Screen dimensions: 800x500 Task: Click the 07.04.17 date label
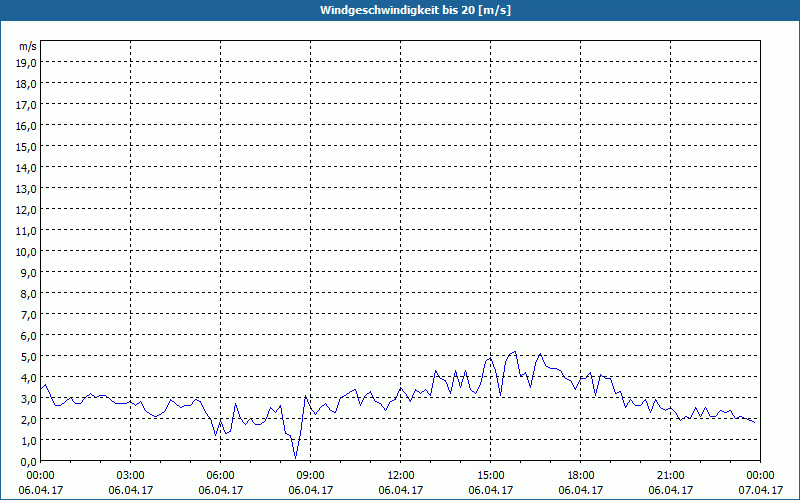tap(760, 490)
